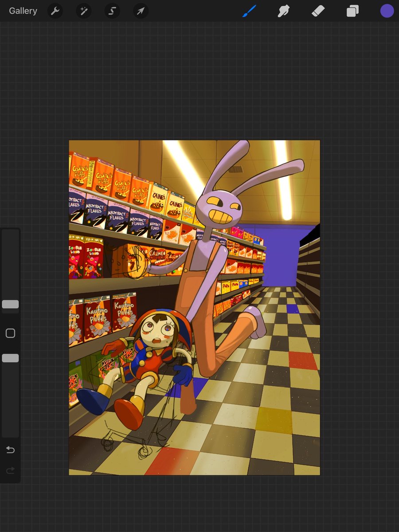Adjust the brush opacity slider
The image size is (399, 532).
coord(10,357)
